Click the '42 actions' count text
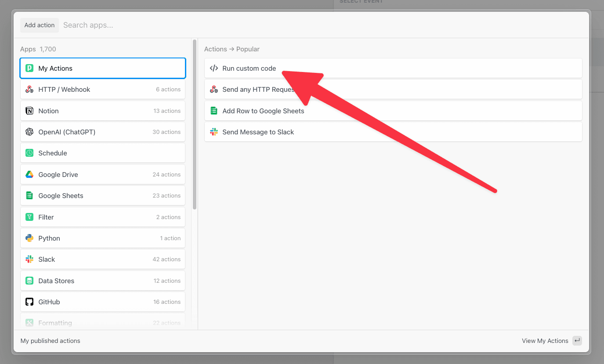The width and height of the screenshot is (604, 364). pos(166,259)
